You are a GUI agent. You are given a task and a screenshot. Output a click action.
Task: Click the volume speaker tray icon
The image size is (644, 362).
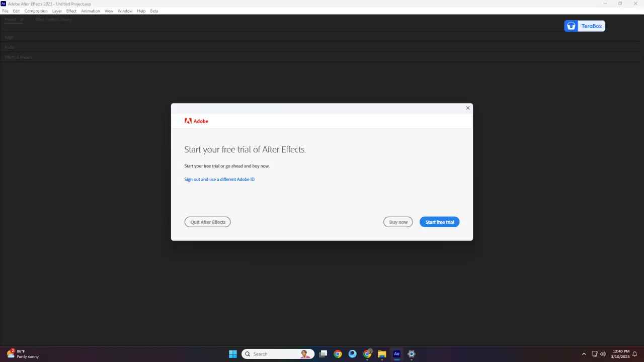click(603, 354)
